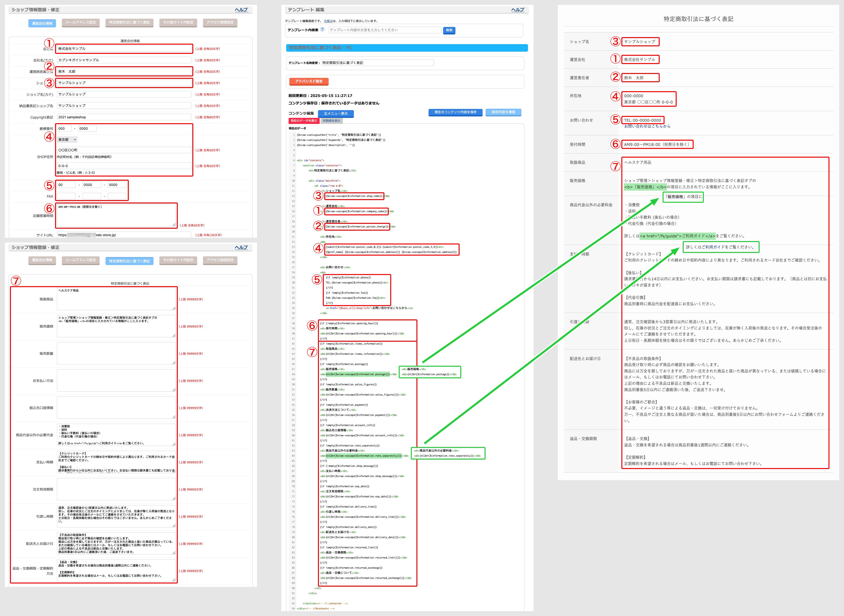This screenshot has height=616, width=844.
Task: Switch to the 初期値を表示 tab
Action: pos(331,121)
